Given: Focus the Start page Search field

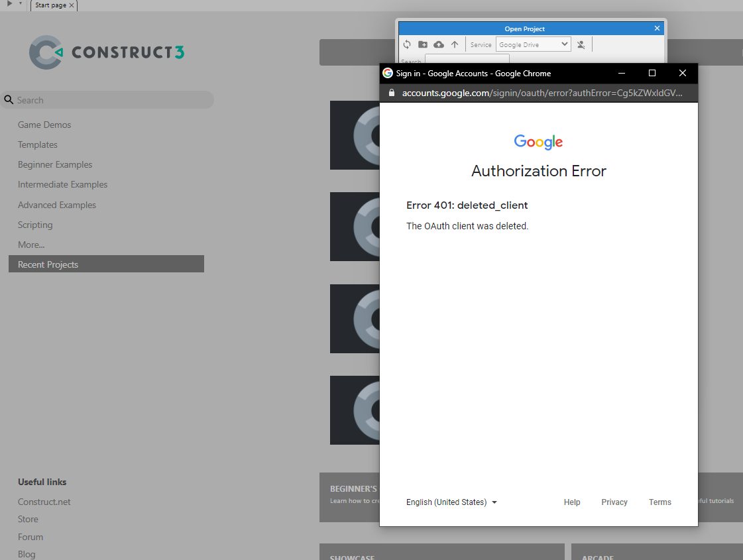Looking at the screenshot, I should pyautogui.click(x=107, y=100).
